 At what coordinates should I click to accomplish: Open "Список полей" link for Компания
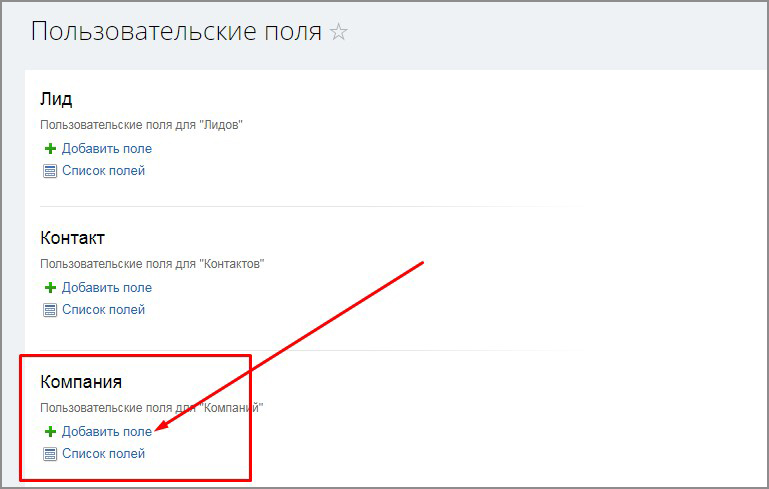tap(103, 454)
